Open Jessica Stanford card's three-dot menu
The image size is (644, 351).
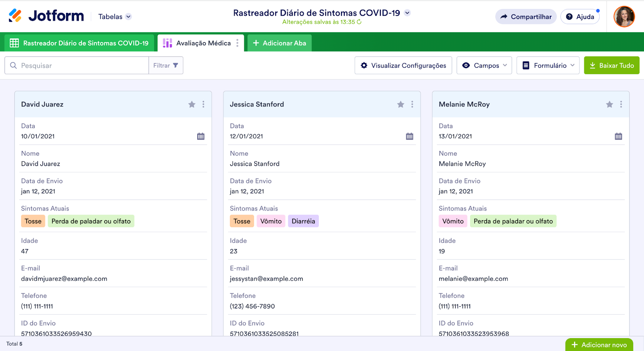[x=412, y=104]
